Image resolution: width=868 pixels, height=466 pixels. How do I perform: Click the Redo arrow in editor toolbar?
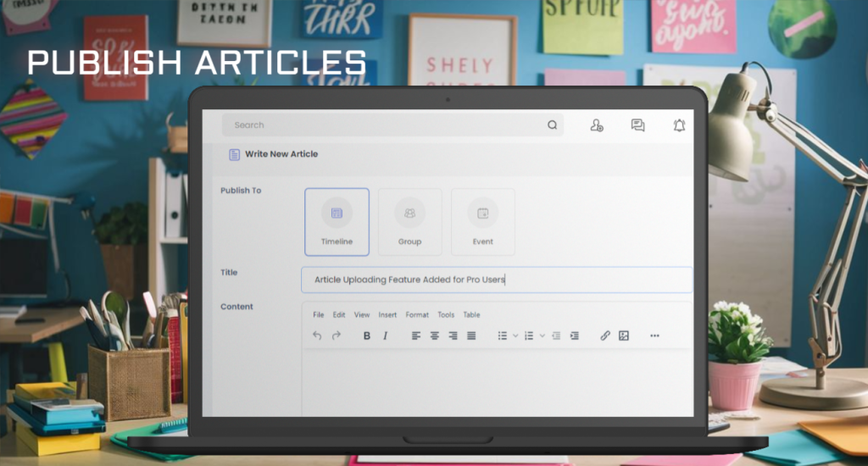click(x=336, y=336)
